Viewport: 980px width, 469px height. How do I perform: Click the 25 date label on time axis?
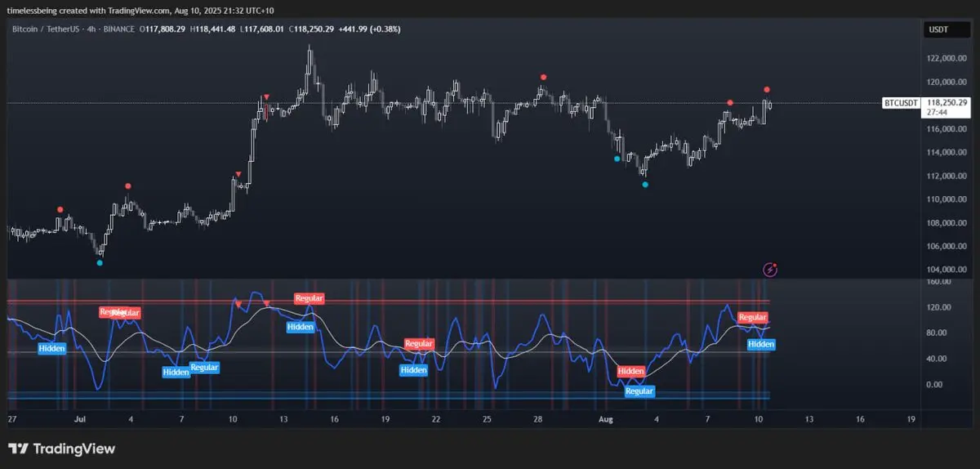487,418
